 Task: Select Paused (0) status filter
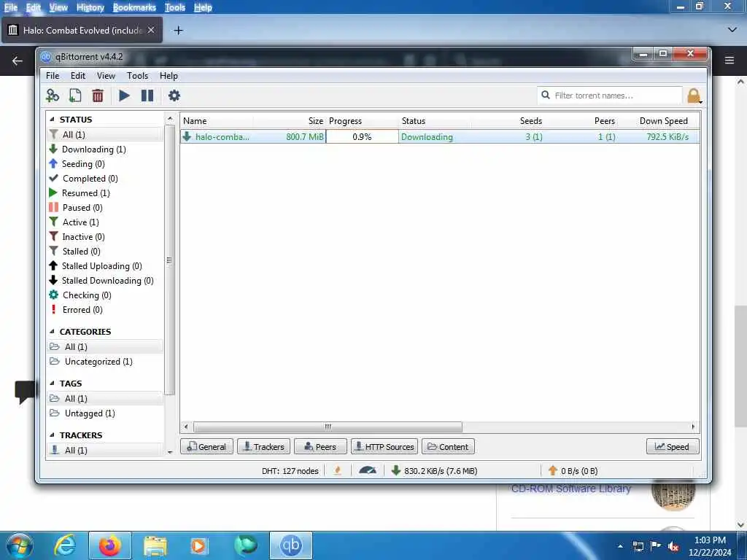82,208
